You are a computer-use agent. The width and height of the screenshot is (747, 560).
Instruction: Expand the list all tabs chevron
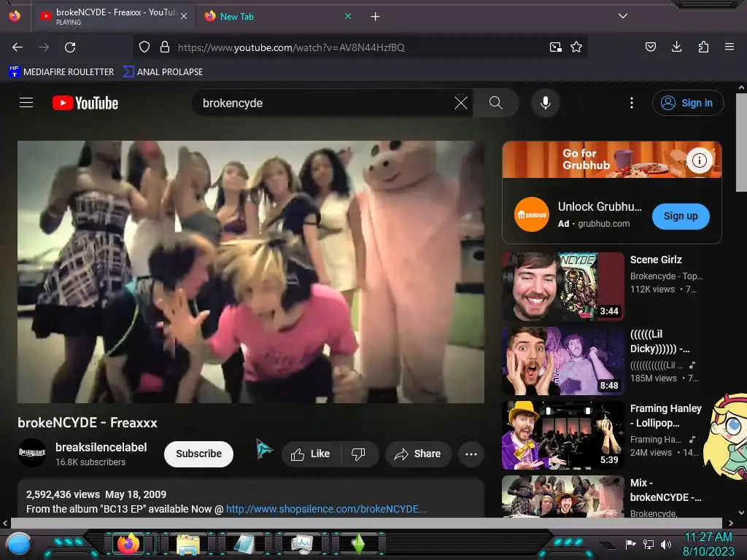click(x=623, y=16)
